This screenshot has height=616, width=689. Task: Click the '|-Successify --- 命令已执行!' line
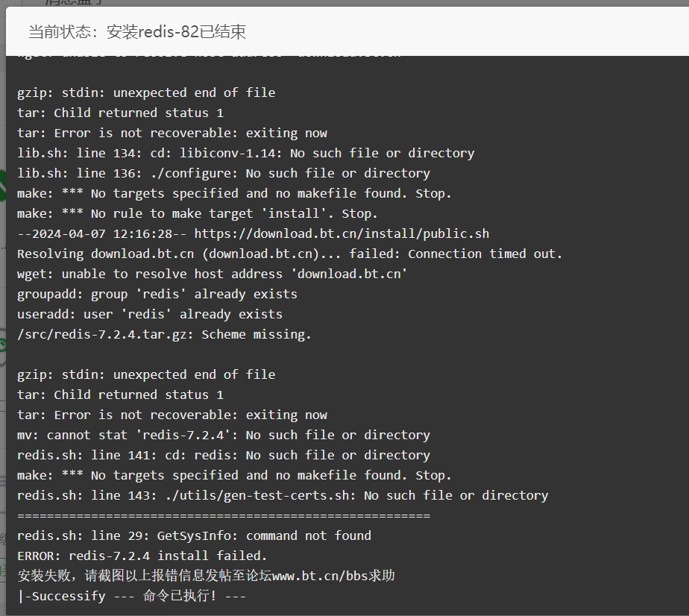(132, 596)
